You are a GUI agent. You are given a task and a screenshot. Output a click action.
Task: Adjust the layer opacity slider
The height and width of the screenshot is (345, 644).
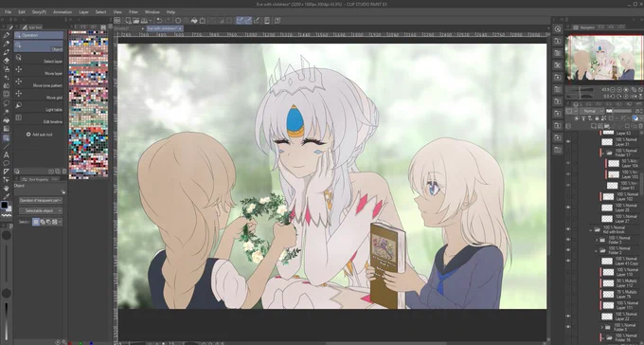coord(619,111)
